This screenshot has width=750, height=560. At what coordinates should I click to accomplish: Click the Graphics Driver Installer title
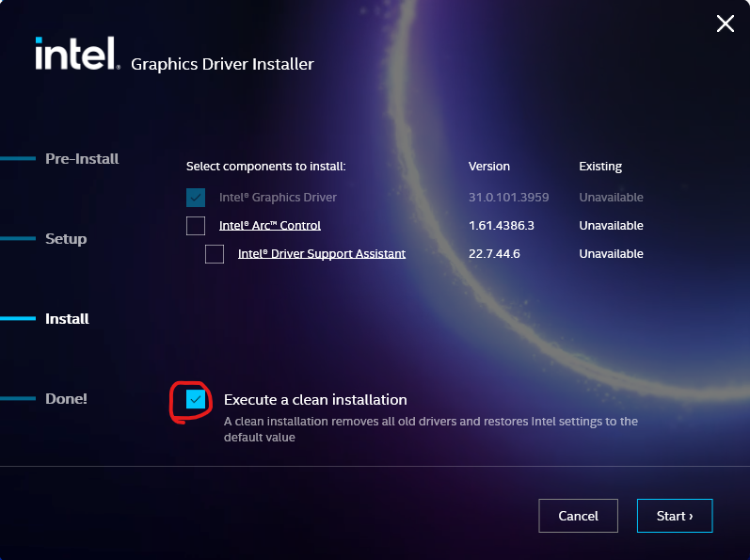click(x=222, y=64)
